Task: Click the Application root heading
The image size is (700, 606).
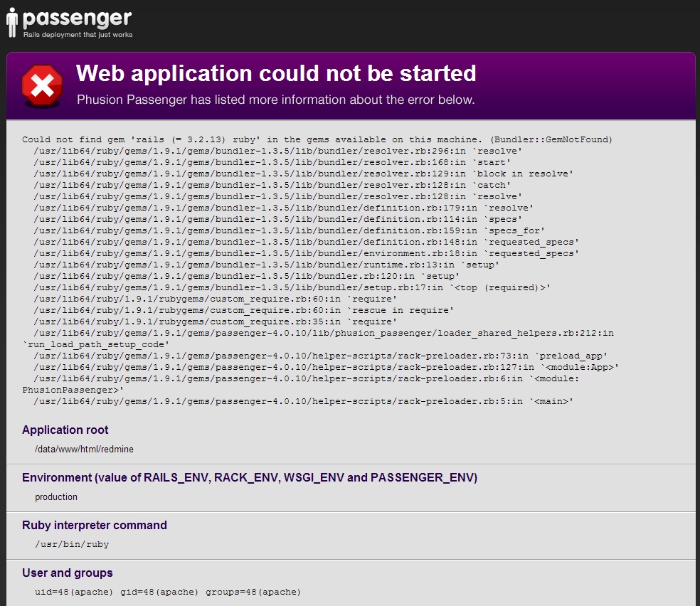Action: [65, 430]
